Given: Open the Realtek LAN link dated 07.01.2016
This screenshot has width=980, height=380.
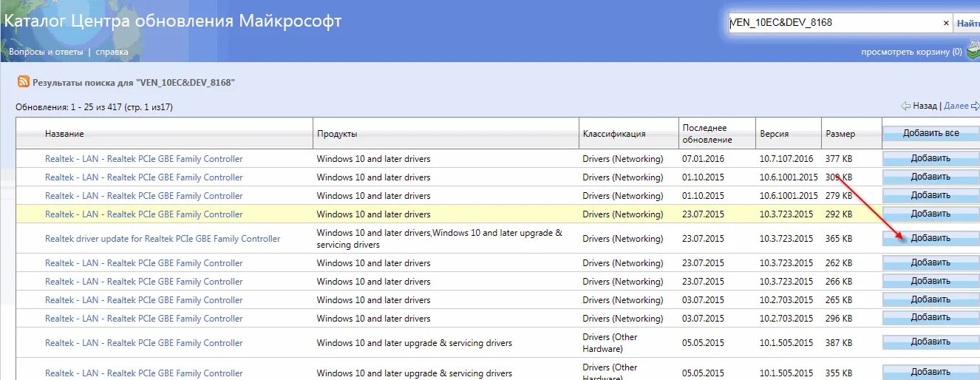Looking at the screenshot, I should (x=143, y=159).
